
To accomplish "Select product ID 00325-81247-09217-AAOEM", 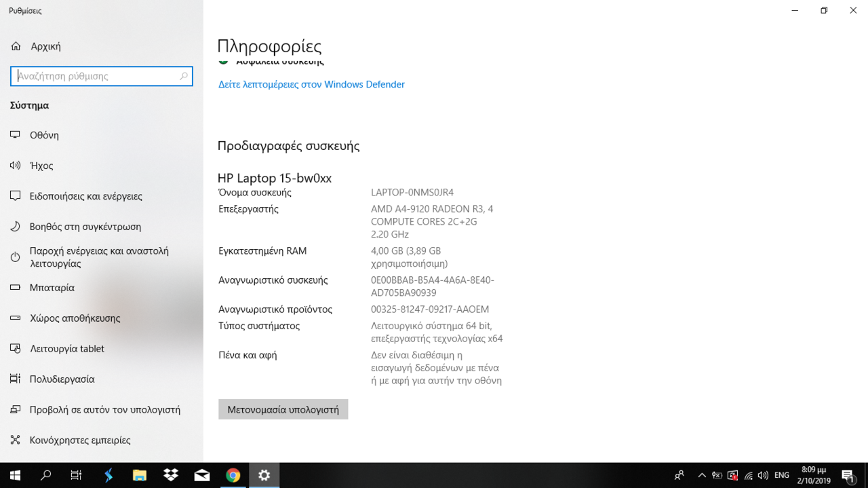I will click(x=430, y=309).
